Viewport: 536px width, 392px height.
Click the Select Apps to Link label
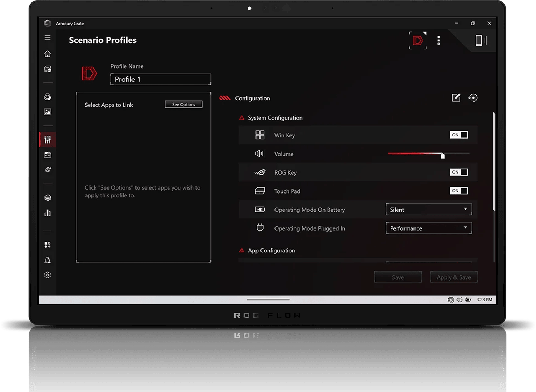[x=109, y=105]
